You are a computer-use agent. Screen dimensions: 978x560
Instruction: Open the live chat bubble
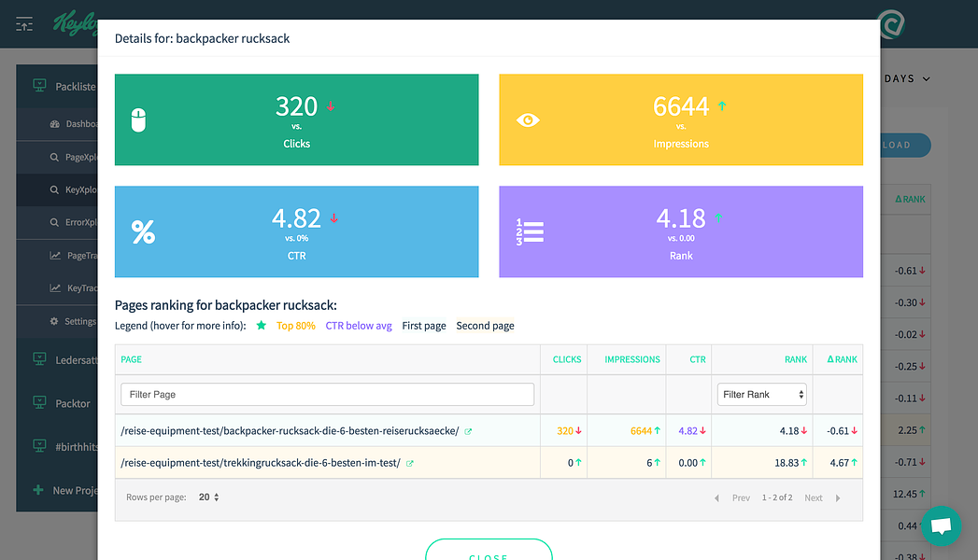[941, 526]
